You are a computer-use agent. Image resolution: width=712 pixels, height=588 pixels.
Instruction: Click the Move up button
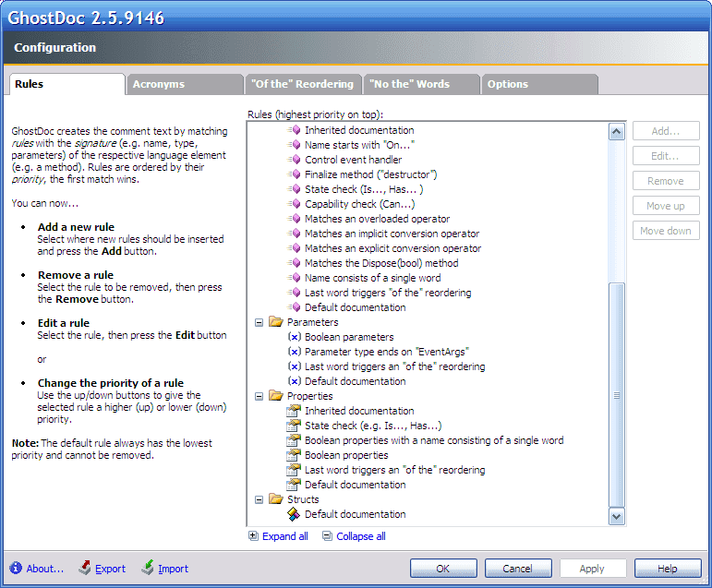pos(666,206)
